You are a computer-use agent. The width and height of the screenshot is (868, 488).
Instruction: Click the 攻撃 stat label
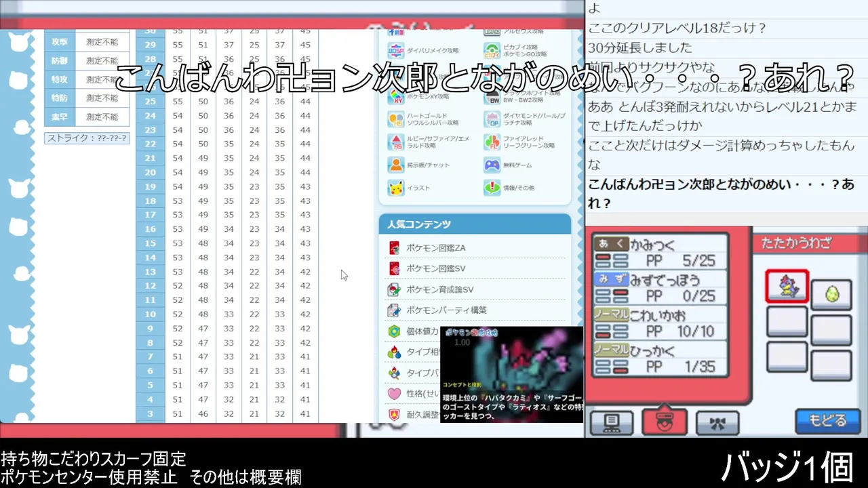tap(60, 42)
